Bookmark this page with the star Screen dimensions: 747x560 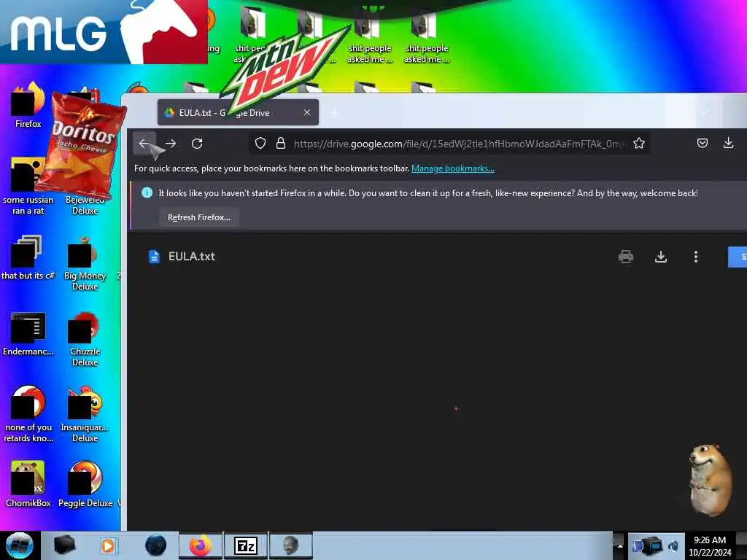pyautogui.click(x=639, y=144)
